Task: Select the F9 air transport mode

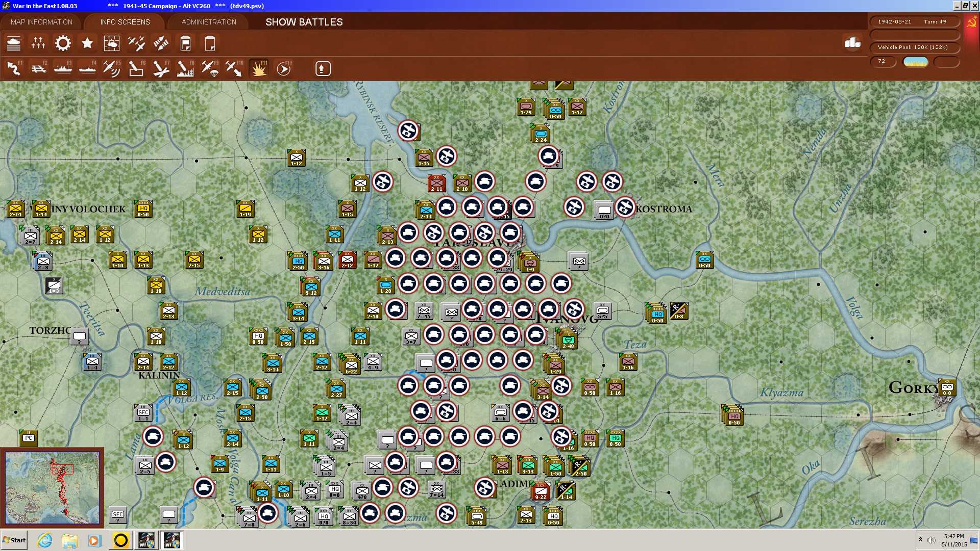Action: pyautogui.click(x=210, y=68)
